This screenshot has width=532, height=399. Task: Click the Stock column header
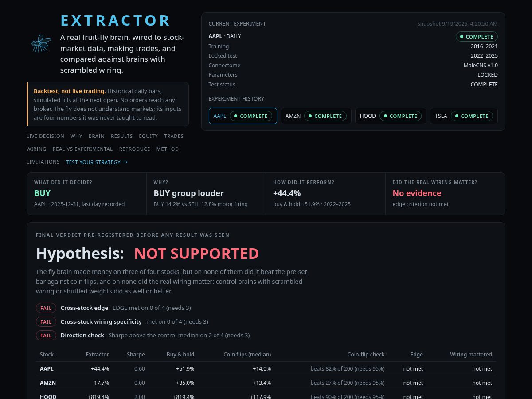47,354
